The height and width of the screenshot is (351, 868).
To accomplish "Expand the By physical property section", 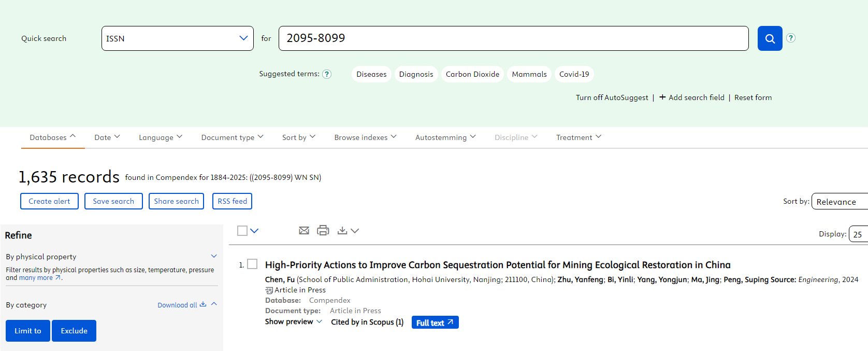I will click(x=214, y=257).
